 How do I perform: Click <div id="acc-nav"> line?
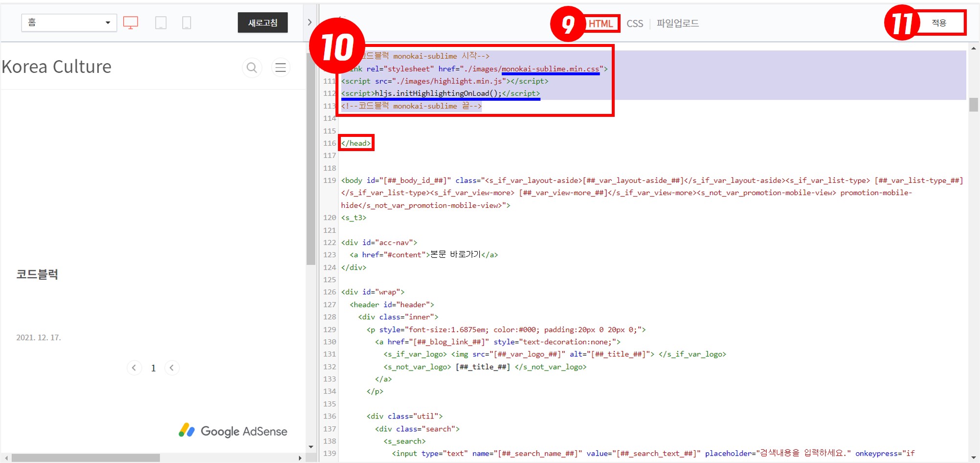pos(379,243)
